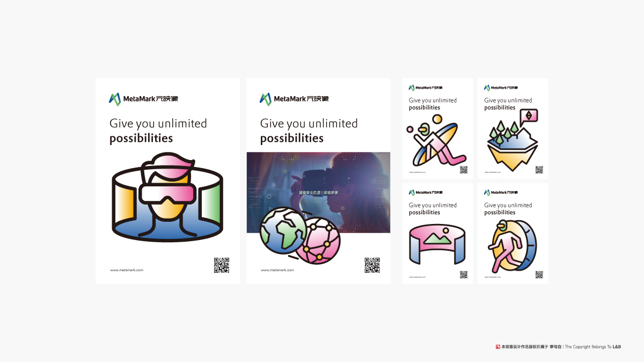Click the green and blue globe icon
Screen dimensions: 644x362
pyautogui.click(x=282, y=231)
